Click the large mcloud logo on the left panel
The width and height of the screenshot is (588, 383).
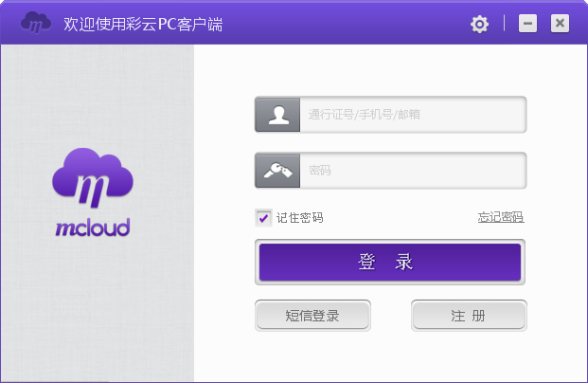(x=93, y=192)
